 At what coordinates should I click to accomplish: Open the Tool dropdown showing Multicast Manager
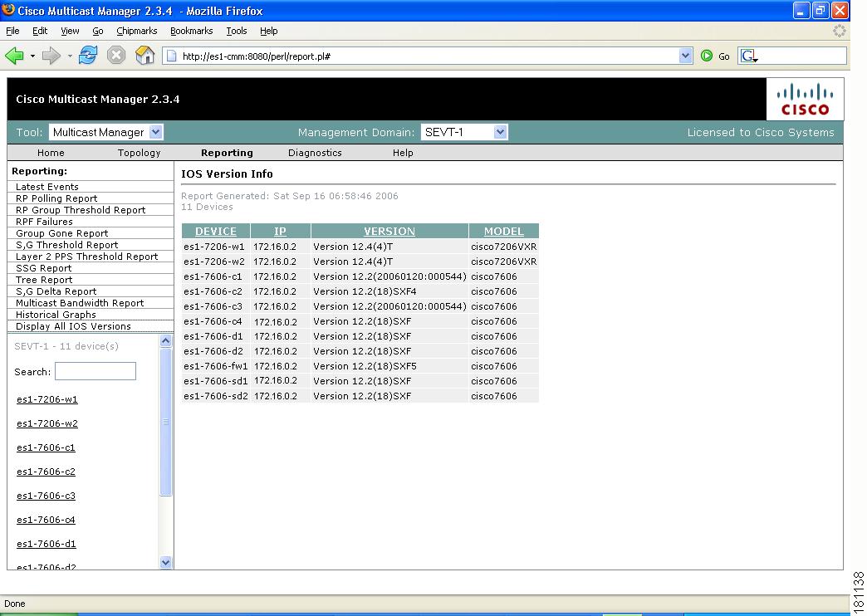[106, 132]
